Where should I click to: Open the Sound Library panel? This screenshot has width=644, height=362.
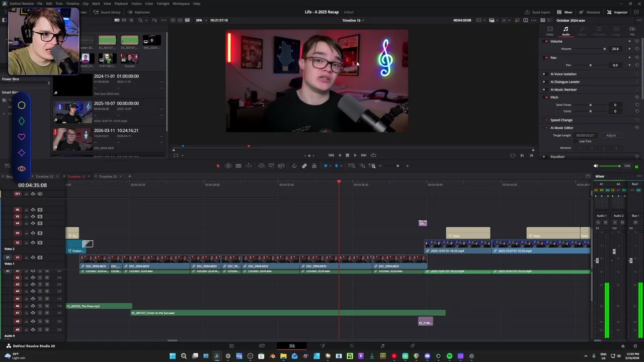[x=107, y=12]
